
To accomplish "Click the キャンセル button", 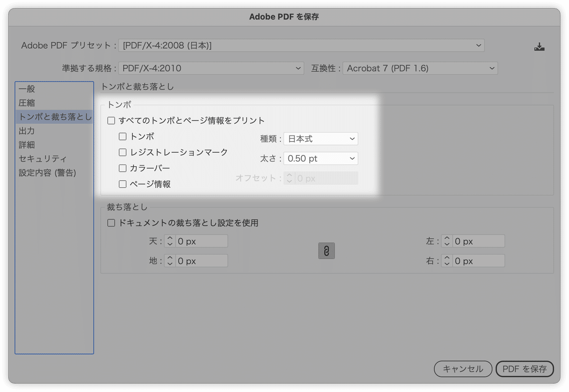I will pos(463,369).
